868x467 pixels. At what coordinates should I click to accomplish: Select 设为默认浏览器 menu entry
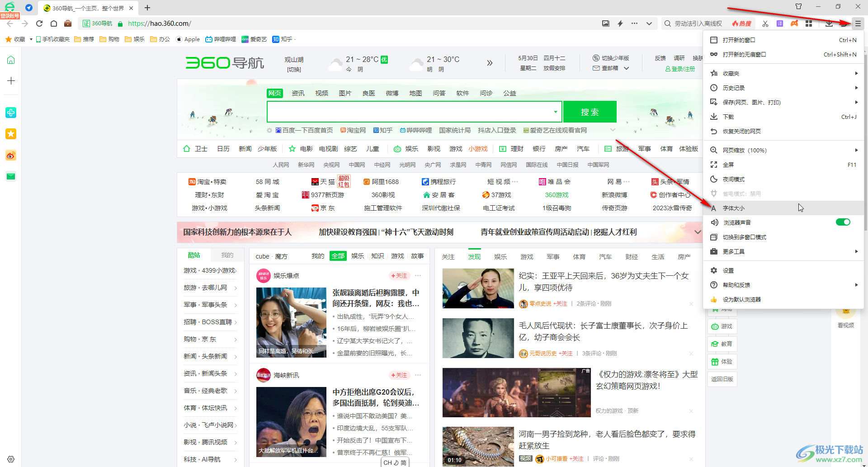click(783, 299)
